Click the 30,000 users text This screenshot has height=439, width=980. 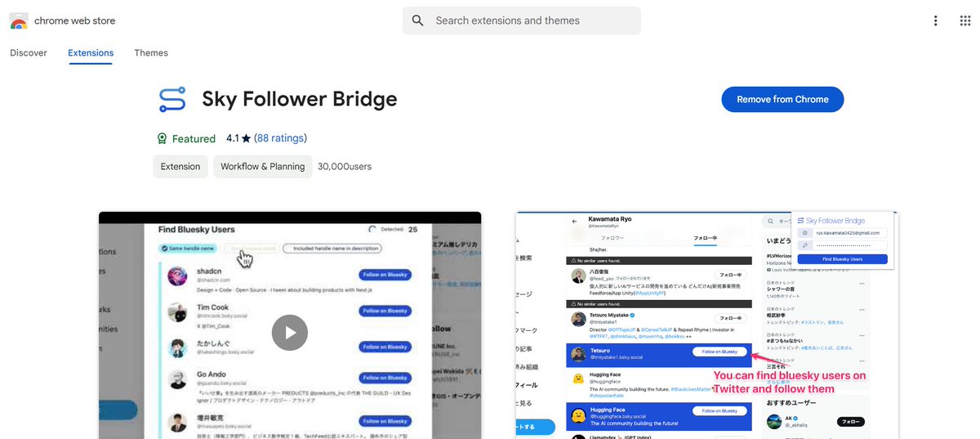coord(345,166)
